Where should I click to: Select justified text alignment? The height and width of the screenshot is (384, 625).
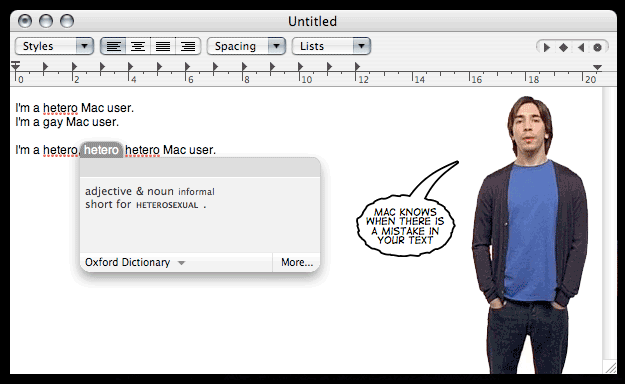click(x=163, y=46)
